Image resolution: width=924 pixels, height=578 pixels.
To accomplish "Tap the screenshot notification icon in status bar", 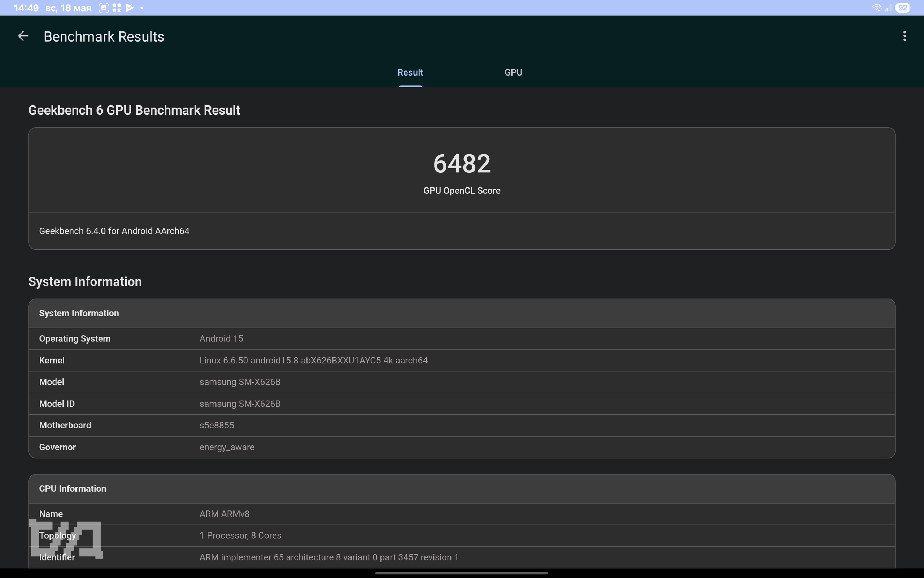I will [104, 8].
